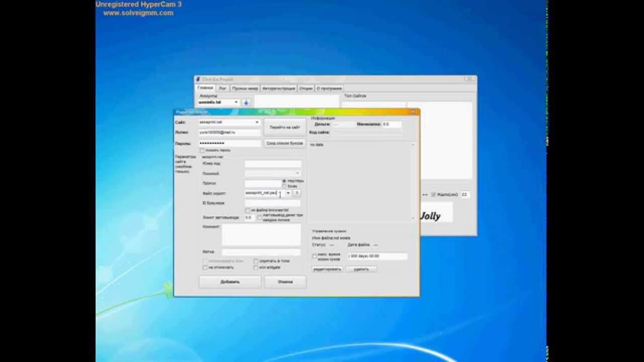Open the script file dropdown arrow
The width and height of the screenshot is (644, 362).
pyautogui.click(x=288, y=193)
